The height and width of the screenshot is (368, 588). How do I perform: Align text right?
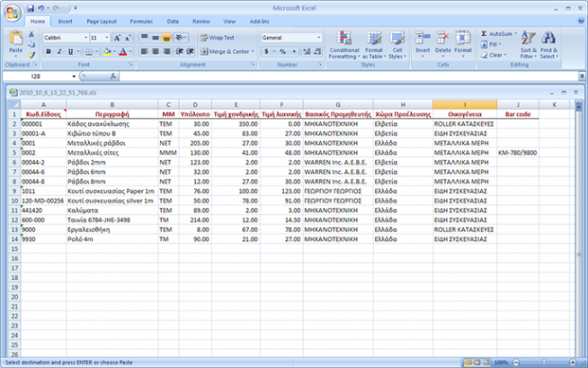point(166,51)
